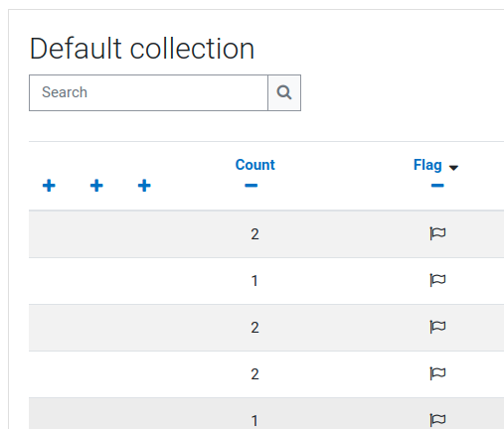Toggle the flag in the fourth row

click(437, 373)
